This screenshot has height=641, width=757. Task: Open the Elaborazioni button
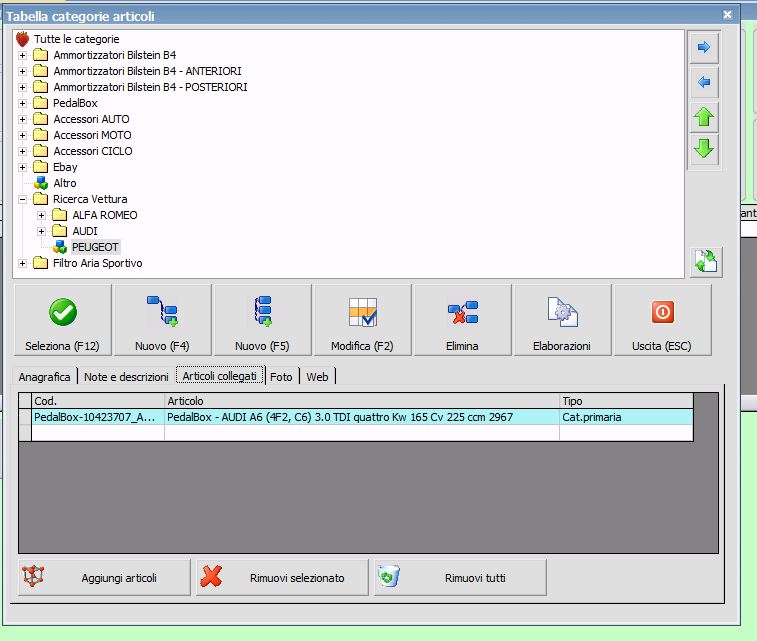pos(562,320)
